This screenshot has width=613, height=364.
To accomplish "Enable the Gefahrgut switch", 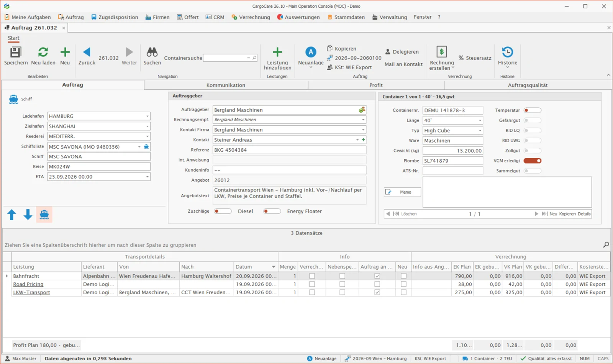I will coord(533,120).
